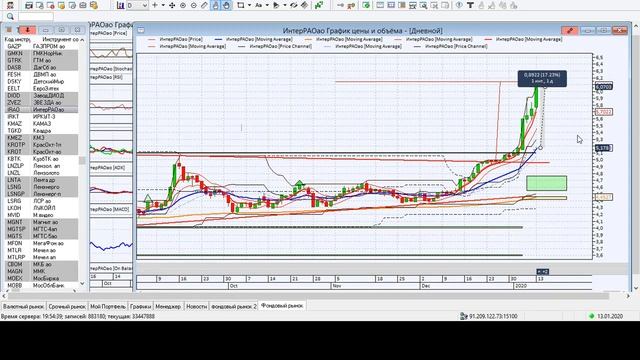The height and width of the screenshot is (360, 640).
Task: Click the green rectangle drawn on chart
Action: (547, 183)
